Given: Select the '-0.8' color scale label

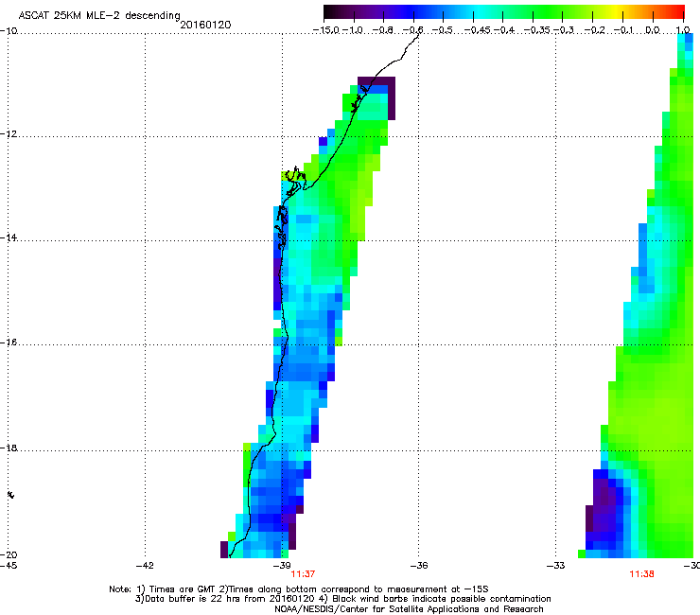Looking at the screenshot, I should point(382,30).
